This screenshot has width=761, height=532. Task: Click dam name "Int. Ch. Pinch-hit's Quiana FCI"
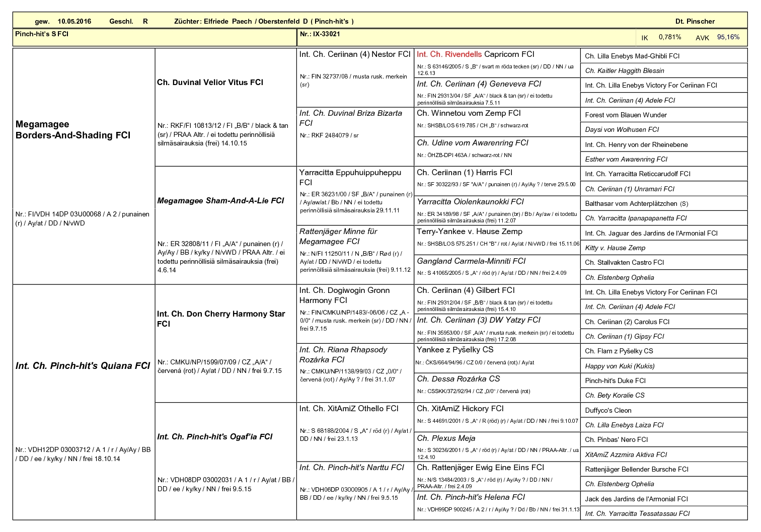83,366
